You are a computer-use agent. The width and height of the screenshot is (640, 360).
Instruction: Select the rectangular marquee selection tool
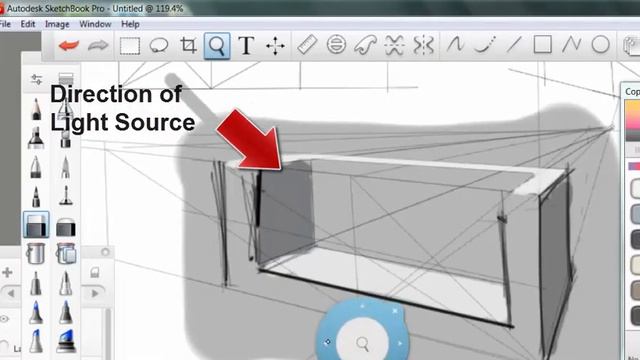pos(130,46)
